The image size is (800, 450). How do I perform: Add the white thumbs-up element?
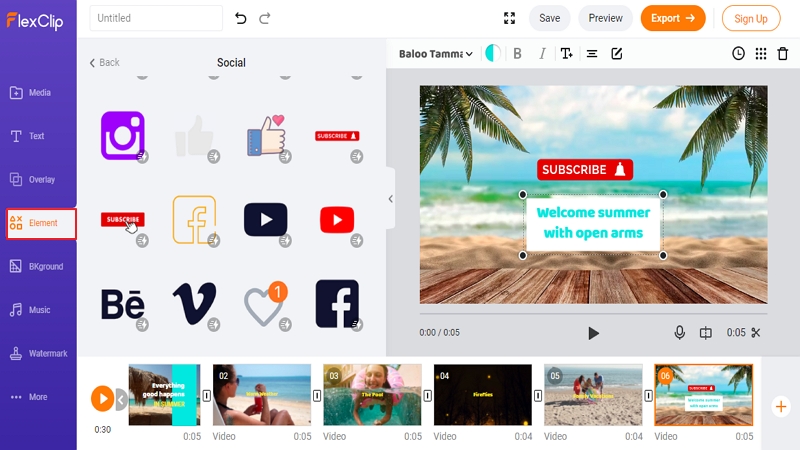194,136
